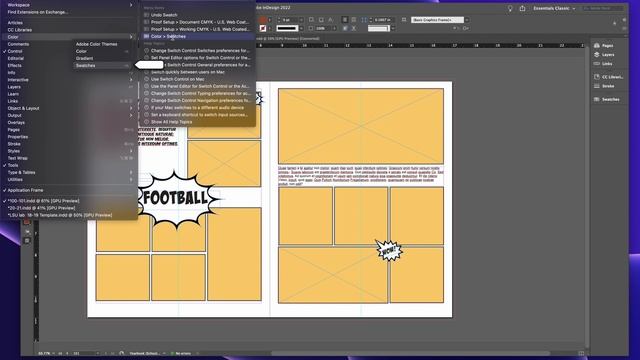This screenshot has height=360, width=640.
Task: Select the large top image frame on right page
Action: (x=361, y=126)
